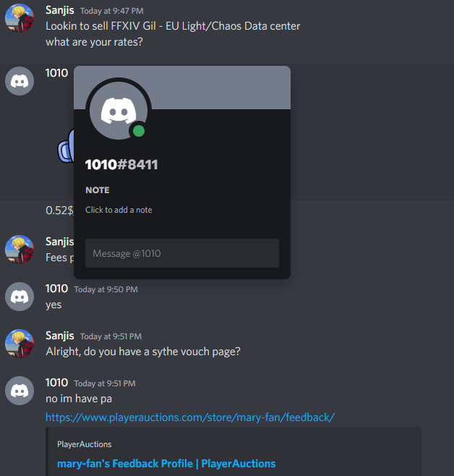
Task: Click to add a note field
Action: 119,210
